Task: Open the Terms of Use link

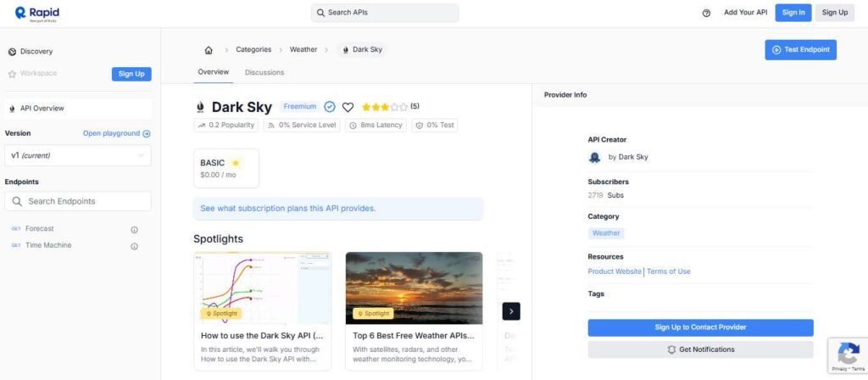Action: pos(668,271)
